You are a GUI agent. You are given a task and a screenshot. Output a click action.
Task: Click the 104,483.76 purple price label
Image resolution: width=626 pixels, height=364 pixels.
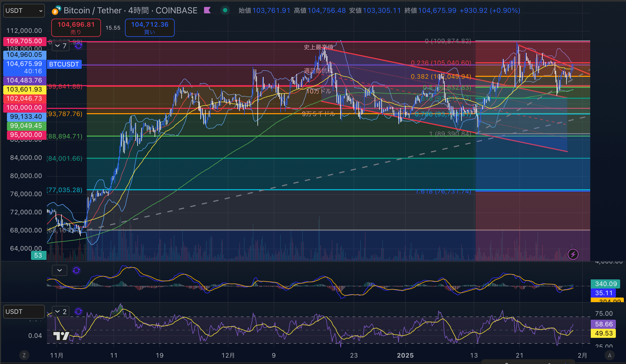(x=25, y=80)
